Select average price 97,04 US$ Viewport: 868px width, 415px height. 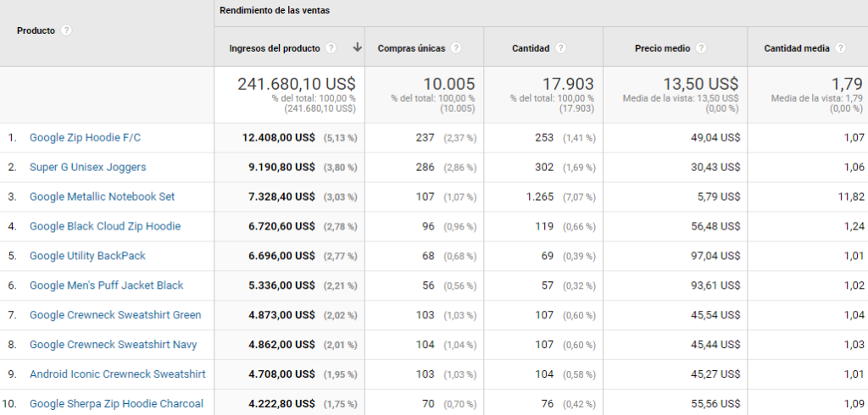[715, 256]
